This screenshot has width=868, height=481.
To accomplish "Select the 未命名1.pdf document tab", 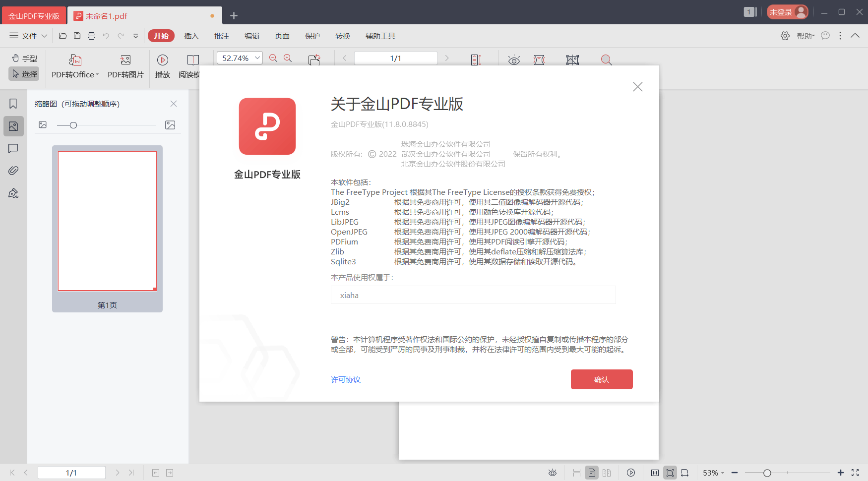I will click(145, 16).
